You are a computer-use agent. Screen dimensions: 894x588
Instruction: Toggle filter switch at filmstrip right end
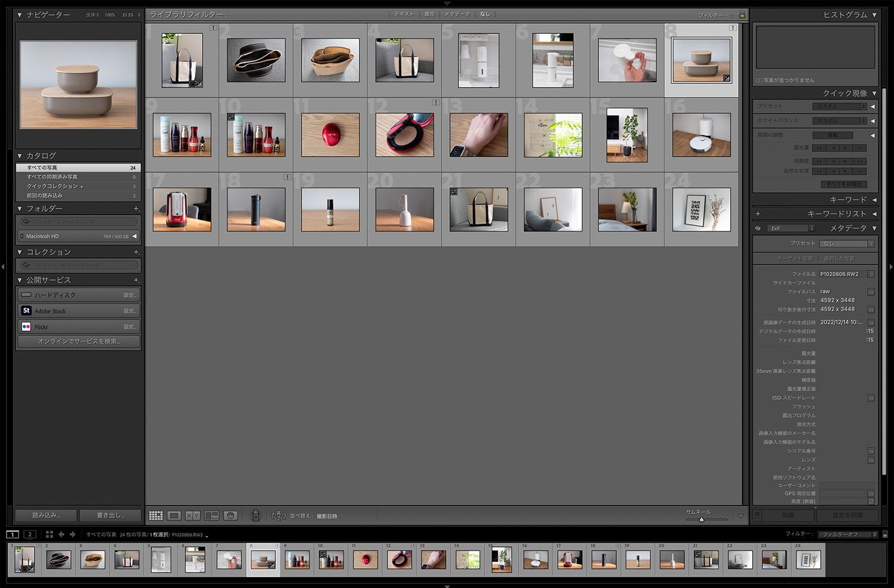884,534
